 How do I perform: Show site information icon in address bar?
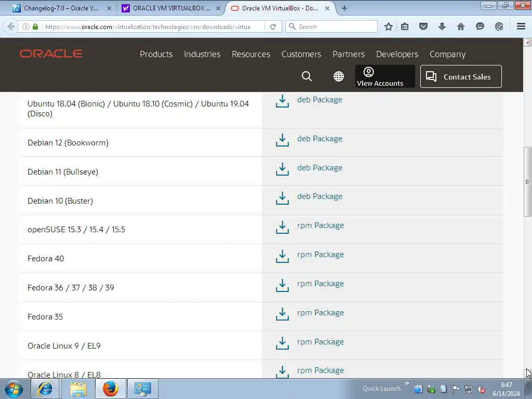26,26
